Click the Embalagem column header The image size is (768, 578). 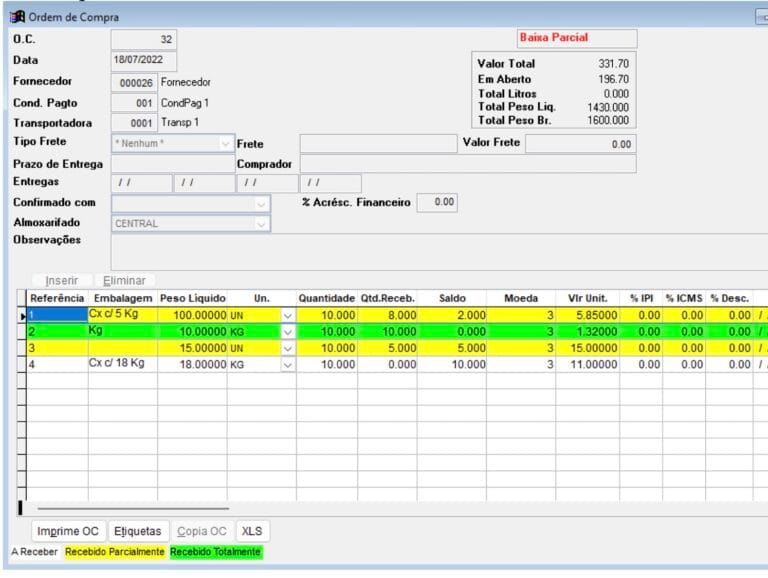click(x=123, y=298)
